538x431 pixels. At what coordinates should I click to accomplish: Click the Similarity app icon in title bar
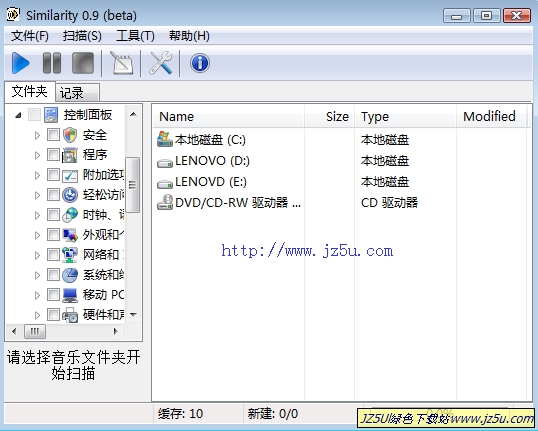click(13, 15)
